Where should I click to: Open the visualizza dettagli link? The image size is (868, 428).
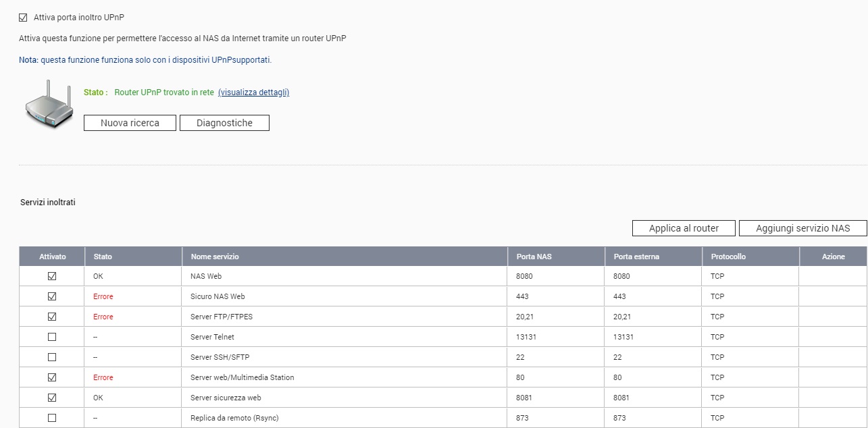(253, 92)
